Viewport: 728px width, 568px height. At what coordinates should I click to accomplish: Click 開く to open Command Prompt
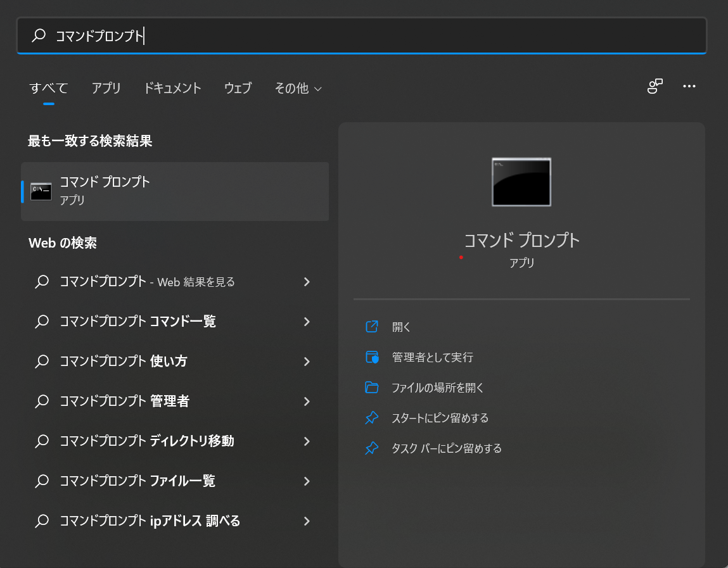coord(401,327)
